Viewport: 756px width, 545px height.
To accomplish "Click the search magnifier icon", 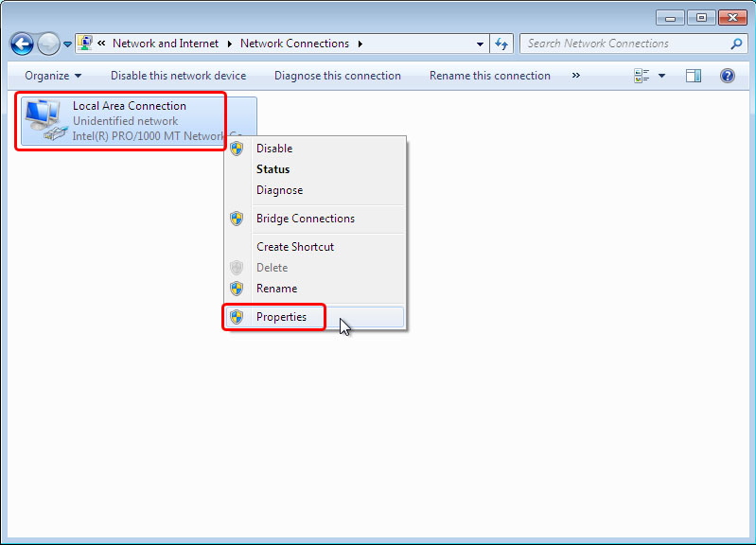I will [736, 44].
